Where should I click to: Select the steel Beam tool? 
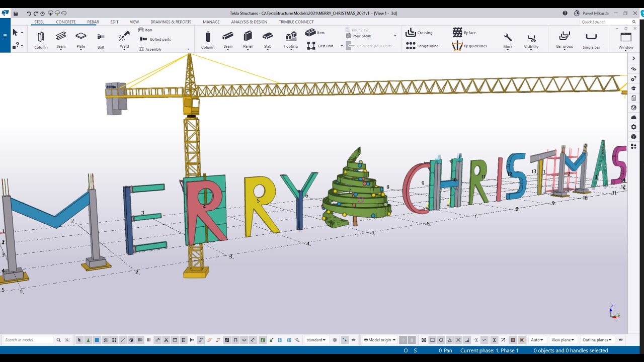pyautogui.click(x=61, y=40)
